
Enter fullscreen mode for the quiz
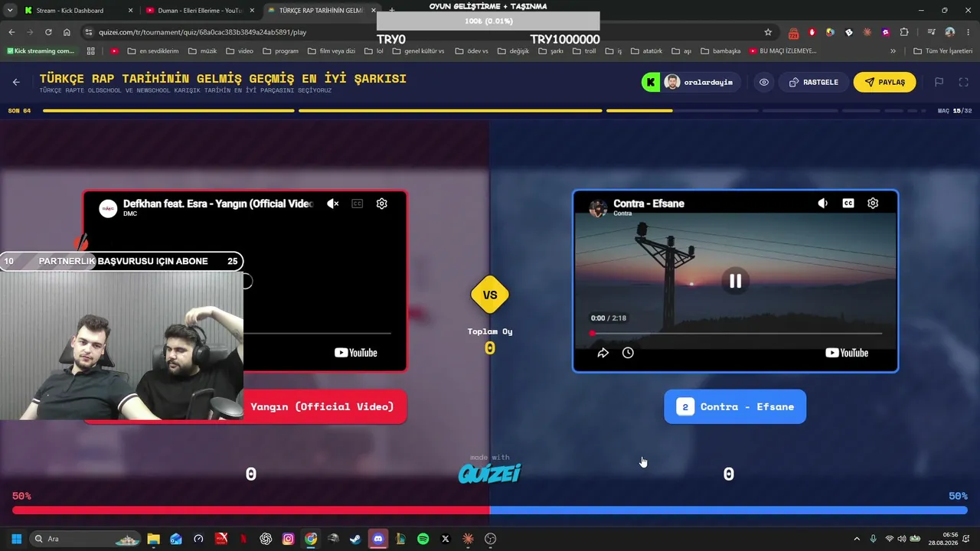[x=963, y=82]
